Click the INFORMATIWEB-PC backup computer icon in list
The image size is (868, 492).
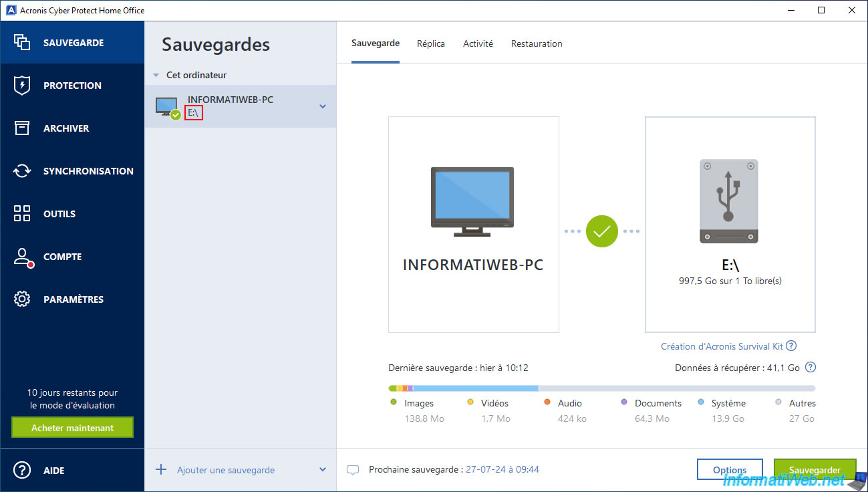167,108
